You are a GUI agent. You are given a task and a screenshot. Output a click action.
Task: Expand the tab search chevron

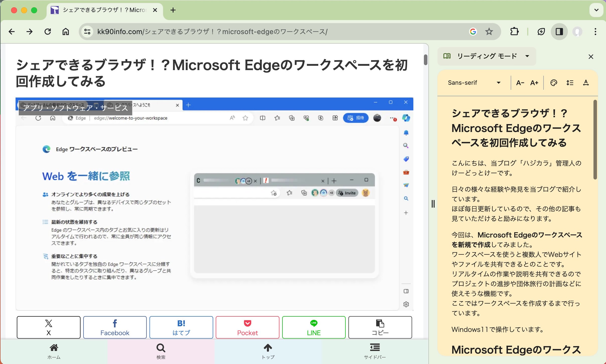click(x=596, y=10)
